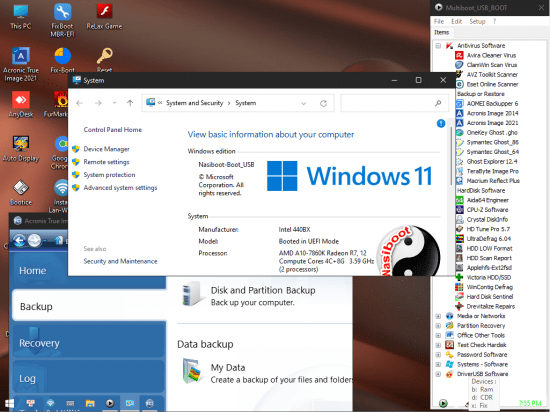Open the Auto Display desktop icon
The height and width of the screenshot is (412, 550).
point(21,148)
